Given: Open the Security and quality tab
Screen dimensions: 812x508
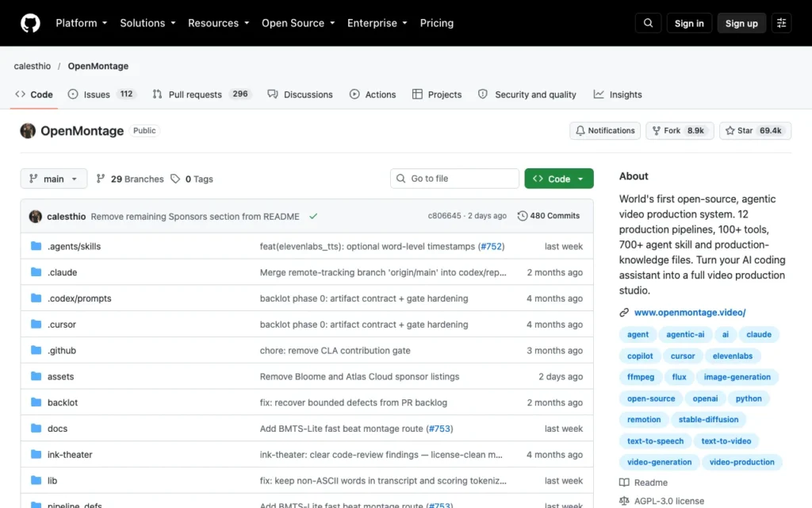Looking at the screenshot, I should tap(527, 94).
